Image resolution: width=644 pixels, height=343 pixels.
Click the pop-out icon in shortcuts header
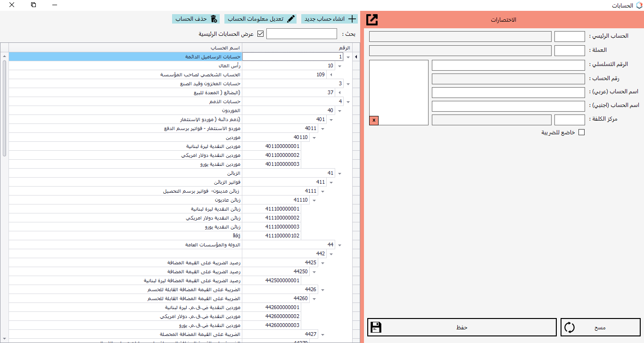point(372,20)
